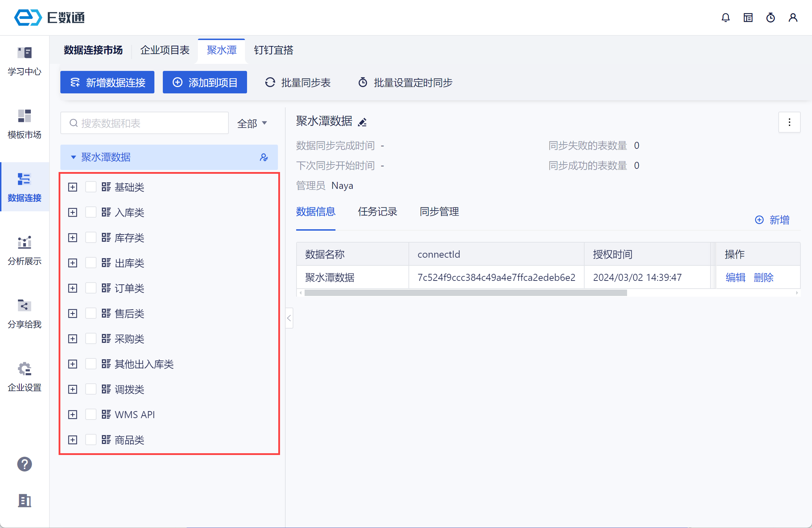Open the timer icon in header
This screenshot has width=812, height=528.
[770, 18]
